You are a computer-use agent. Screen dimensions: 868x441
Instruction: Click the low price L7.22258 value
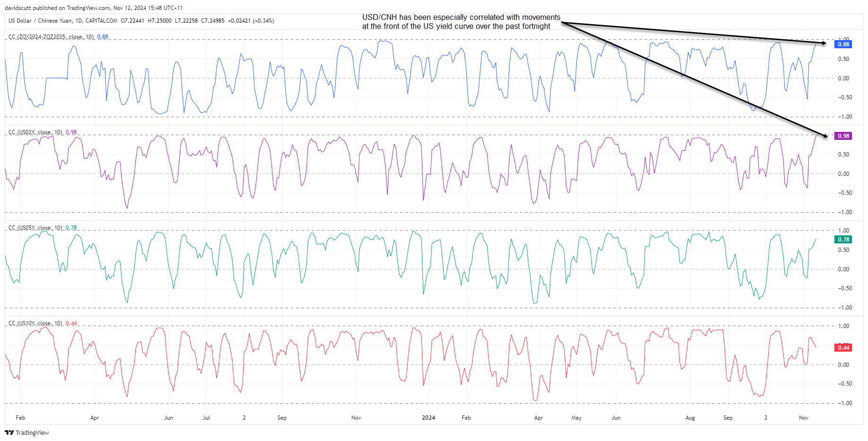coord(186,21)
